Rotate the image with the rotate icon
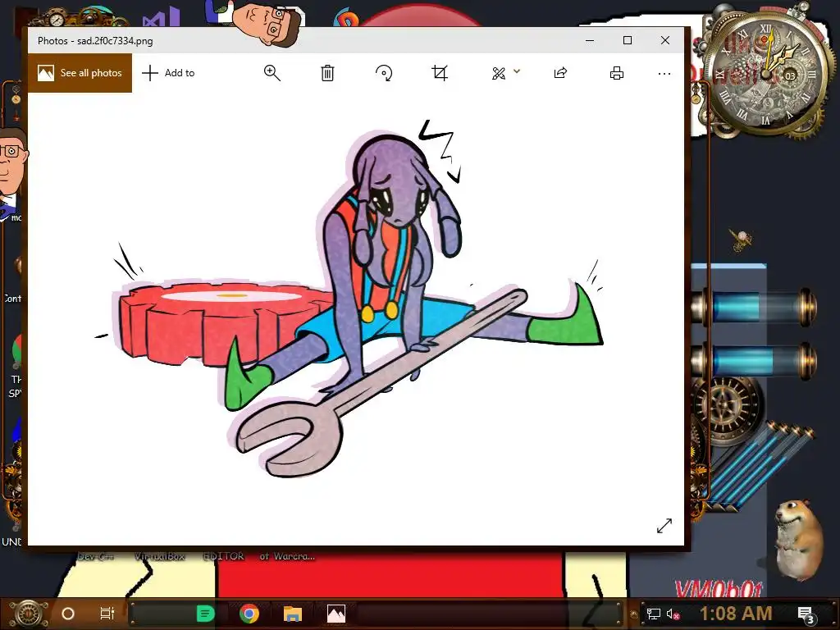The width and height of the screenshot is (840, 630). tap(384, 73)
